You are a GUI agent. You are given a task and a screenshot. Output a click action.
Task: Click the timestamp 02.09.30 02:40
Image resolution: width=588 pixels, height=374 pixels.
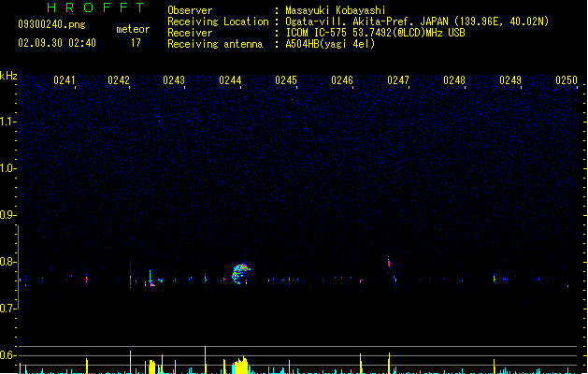pyautogui.click(x=57, y=43)
